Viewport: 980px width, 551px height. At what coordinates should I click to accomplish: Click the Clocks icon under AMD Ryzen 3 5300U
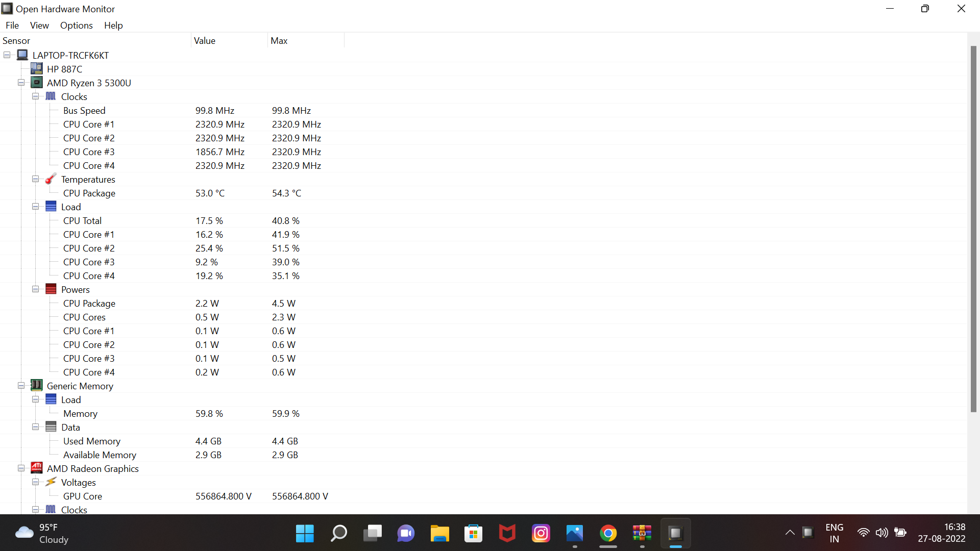pyautogui.click(x=51, y=96)
